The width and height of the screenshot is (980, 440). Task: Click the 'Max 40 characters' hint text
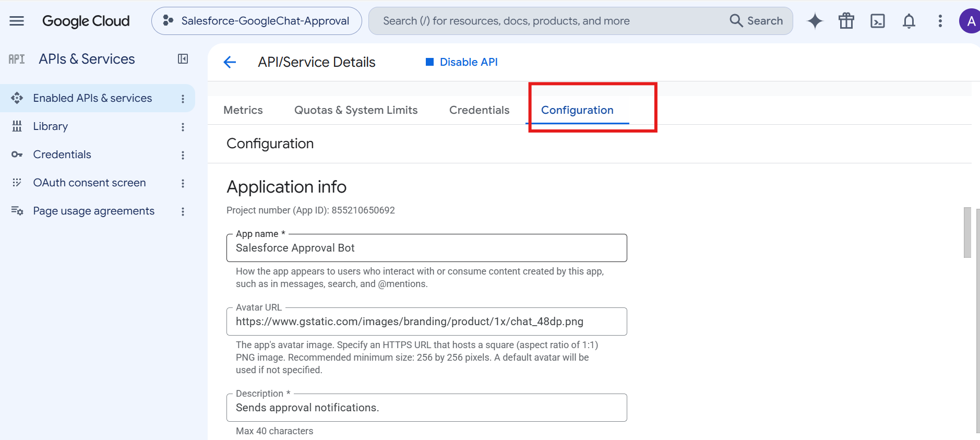click(x=274, y=431)
